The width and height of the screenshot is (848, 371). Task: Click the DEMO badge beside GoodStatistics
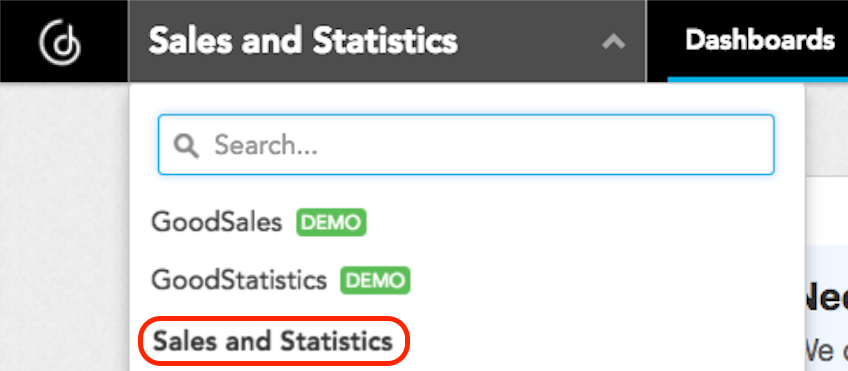tap(375, 280)
